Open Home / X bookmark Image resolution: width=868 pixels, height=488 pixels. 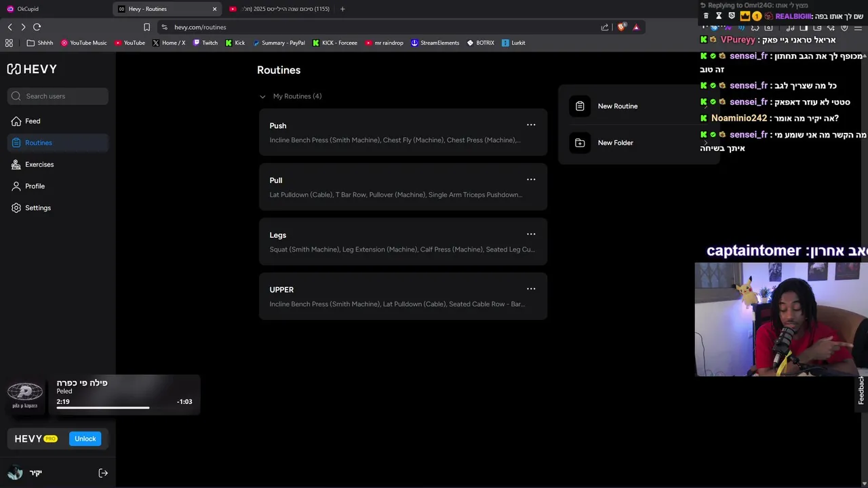[169, 43]
